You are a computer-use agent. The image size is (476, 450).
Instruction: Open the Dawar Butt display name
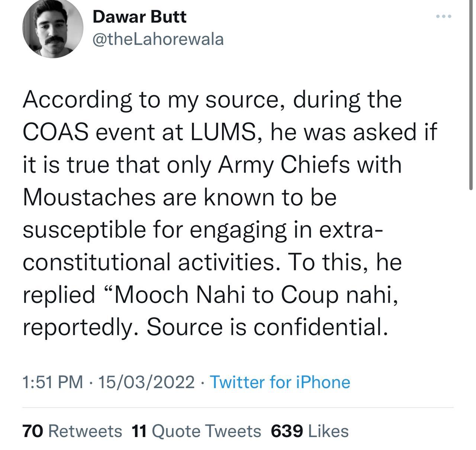[x=139, y=17]
